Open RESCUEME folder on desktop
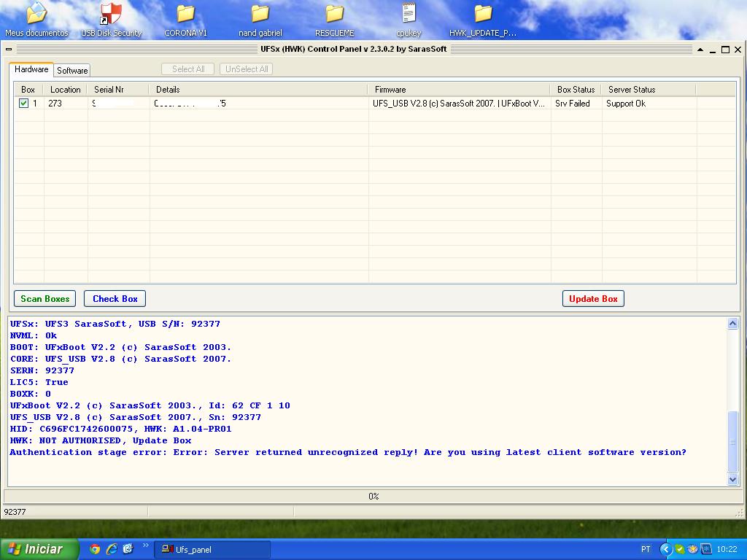Image resolution: width=747 pixels, height=560 pixels. coord(334,19)
